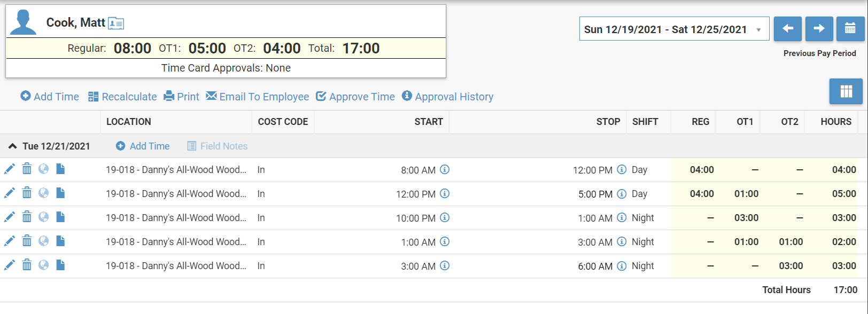
Task: Click the START column header
Action: (429, 122)
